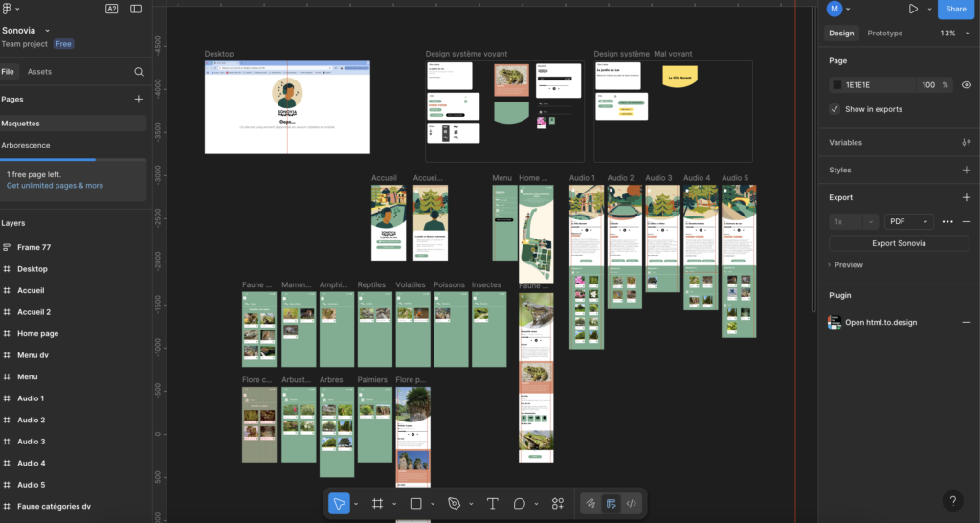Click the search icon in file panel

pyautogui.click(x=139, y=72)
